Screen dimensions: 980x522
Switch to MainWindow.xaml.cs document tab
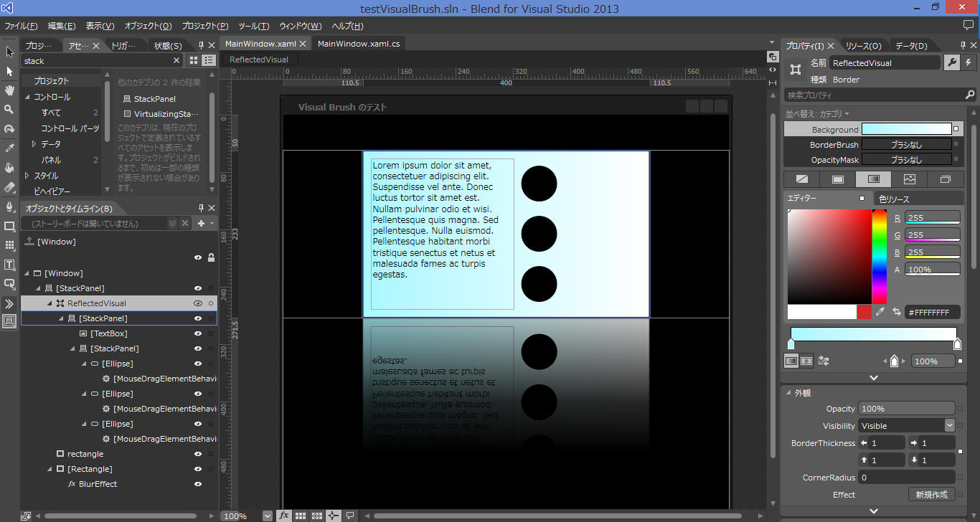pyautogui.click(x=359, y=44)
